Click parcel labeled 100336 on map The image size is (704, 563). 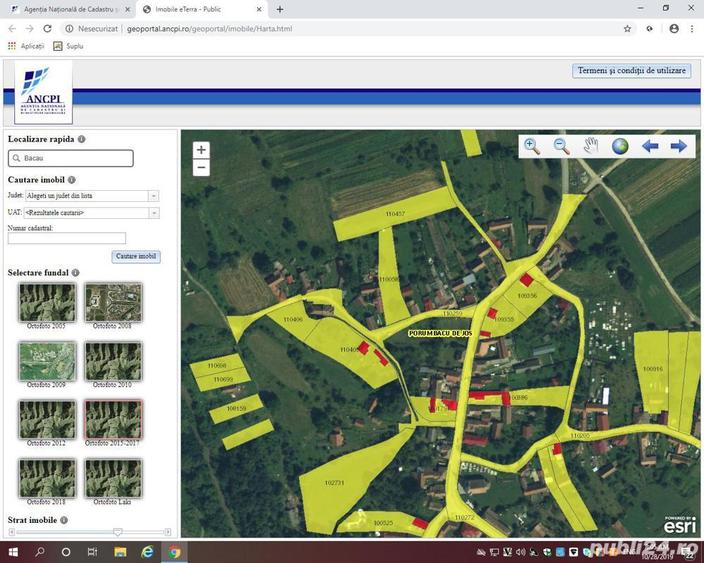coord(527,296)
